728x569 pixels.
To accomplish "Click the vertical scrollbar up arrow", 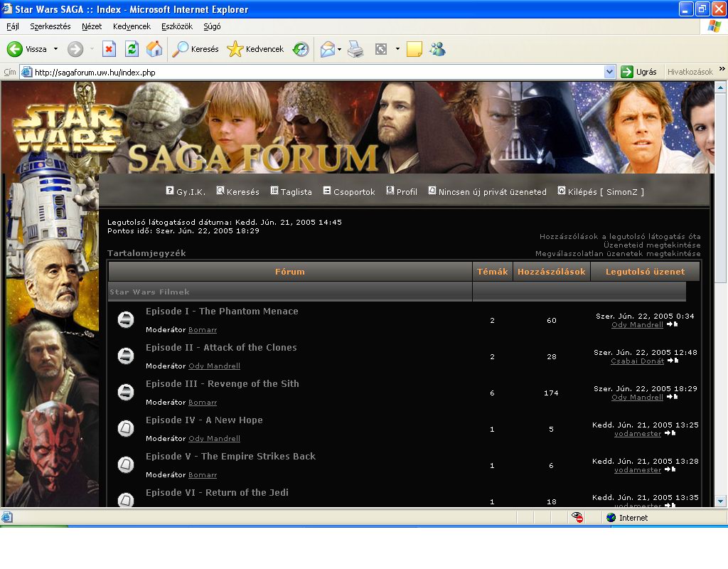I will point(720,87).
